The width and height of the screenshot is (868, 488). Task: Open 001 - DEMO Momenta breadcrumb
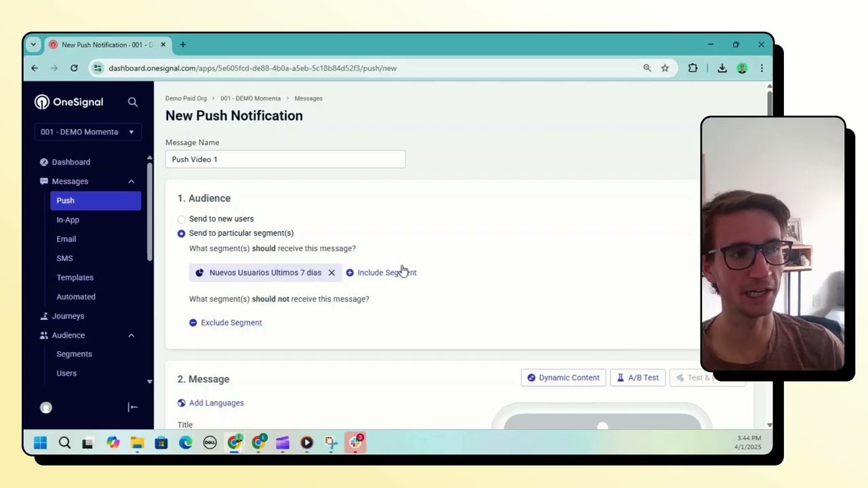click(x=250, y=98)
